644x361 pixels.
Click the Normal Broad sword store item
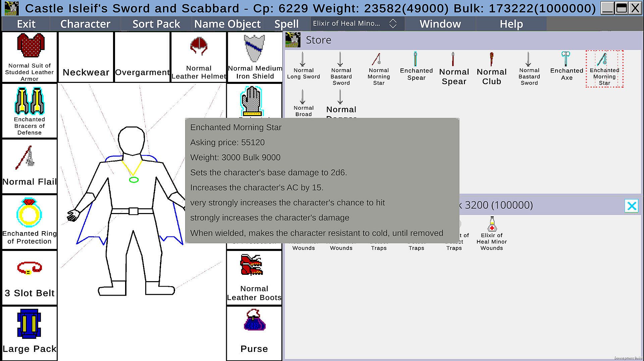(x=304, y=103)
